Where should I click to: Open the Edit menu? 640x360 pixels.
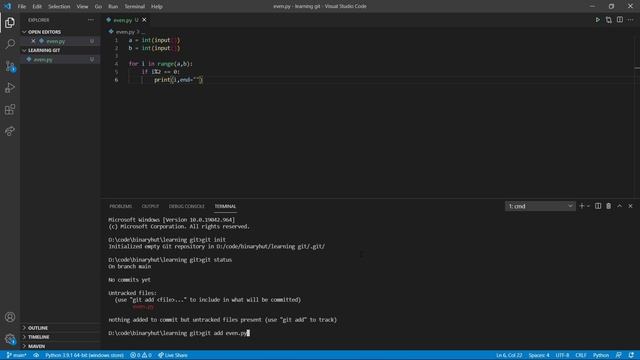37,7
